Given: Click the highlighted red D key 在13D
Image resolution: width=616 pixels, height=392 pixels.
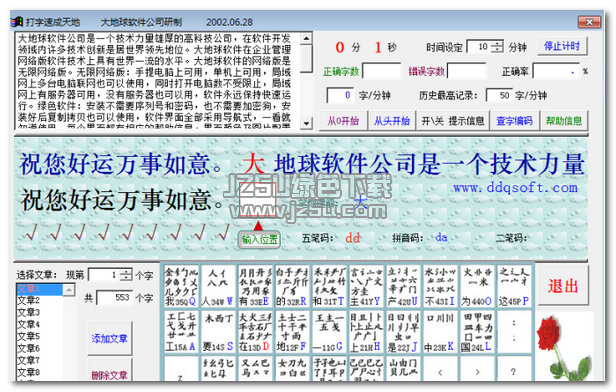Looking at the screenshot, I should pyautogui.click(x=255, y=332).
